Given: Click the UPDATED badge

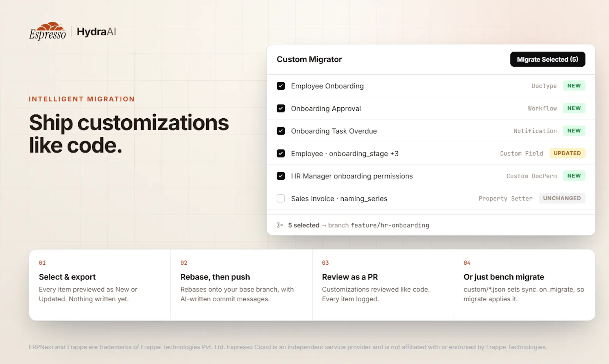Looking at the screenshot, I should (x=567, y=153).
